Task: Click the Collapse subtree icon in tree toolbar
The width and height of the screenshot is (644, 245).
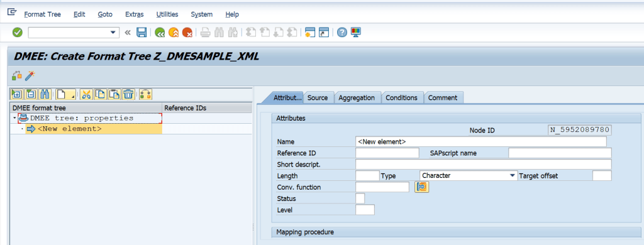Action: [31, 94]
